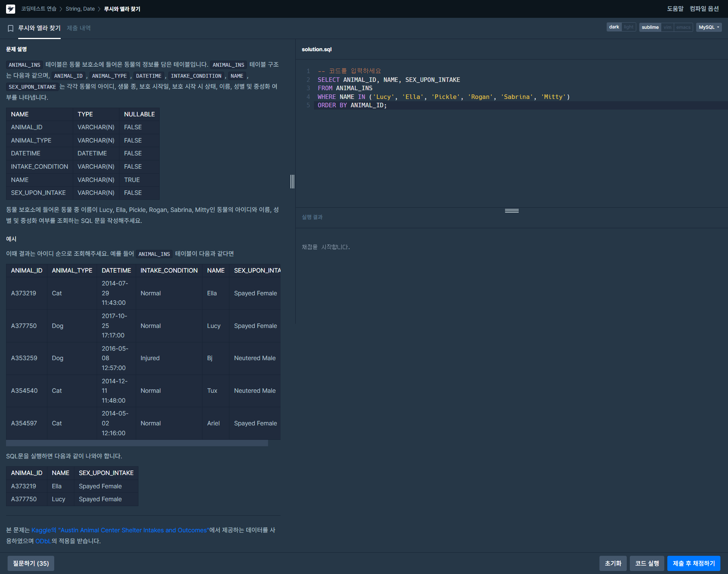
Task: Click the example table horizontal scrollbar
Action: (137, 443)
